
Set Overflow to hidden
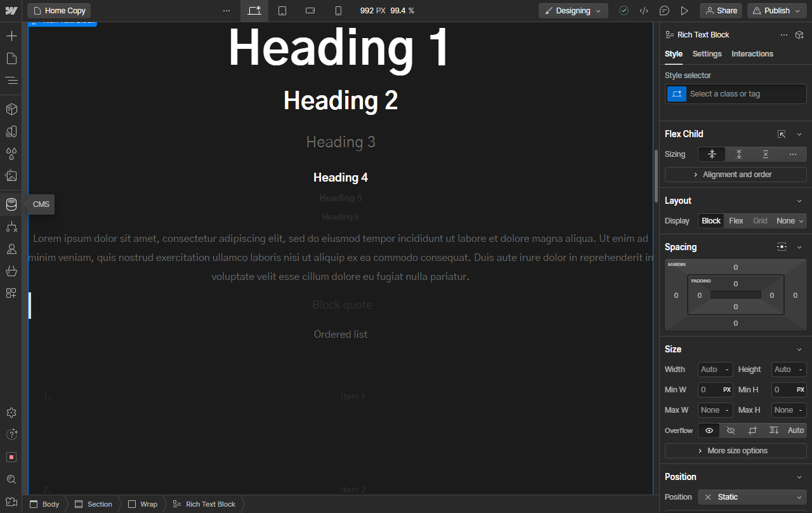point(731,430)
